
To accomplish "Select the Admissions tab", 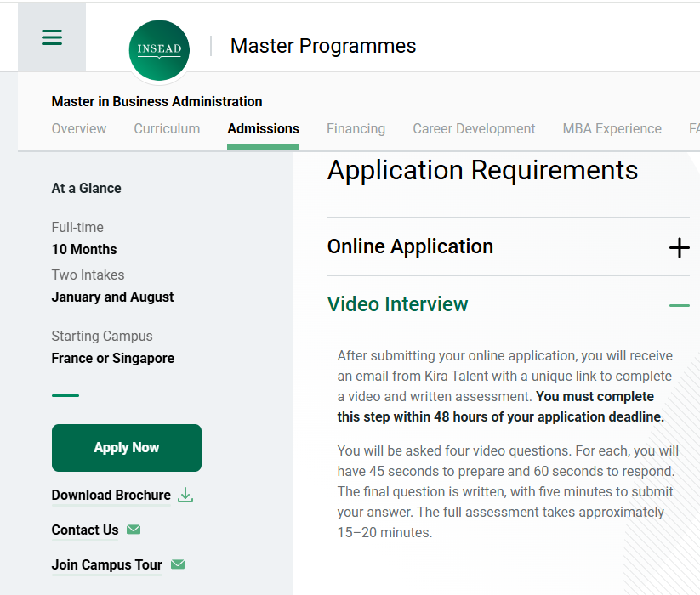I will [x=263, y=129].
